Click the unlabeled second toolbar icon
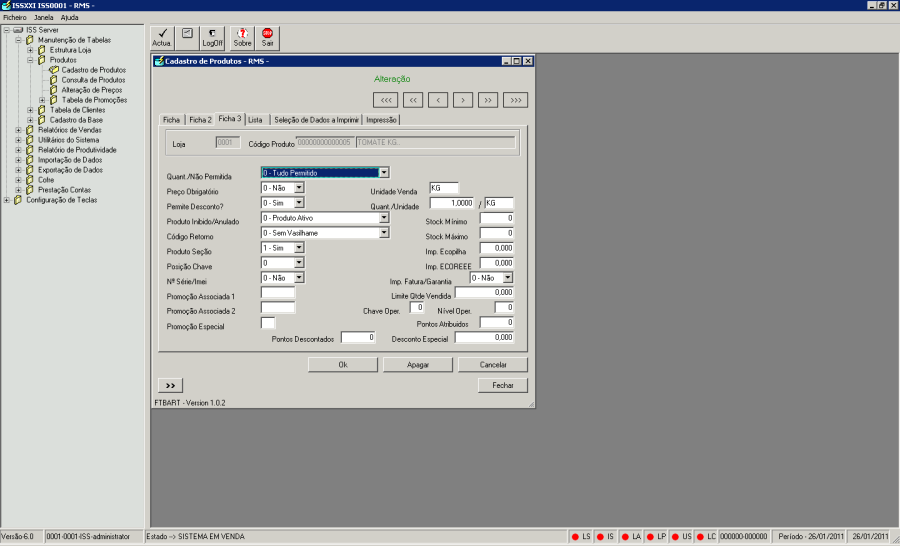 click(187, 37)
